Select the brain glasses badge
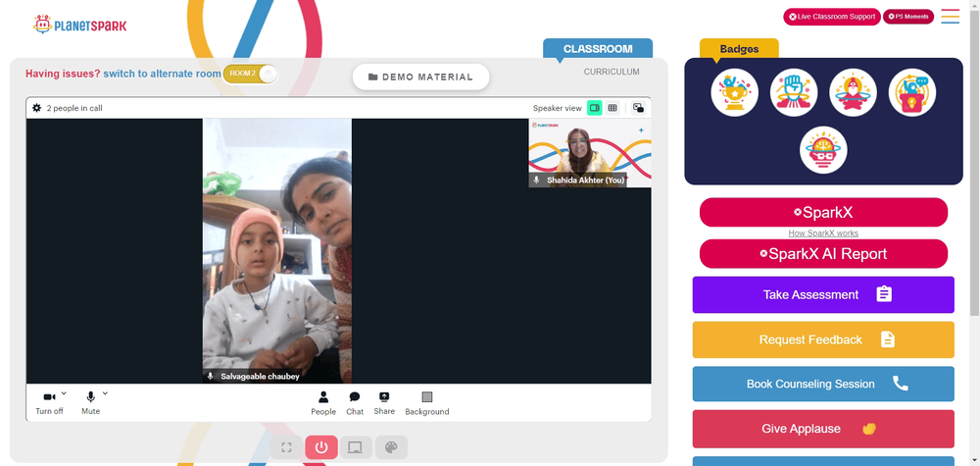This screenshot has height=466, width=980. point(823,150)
